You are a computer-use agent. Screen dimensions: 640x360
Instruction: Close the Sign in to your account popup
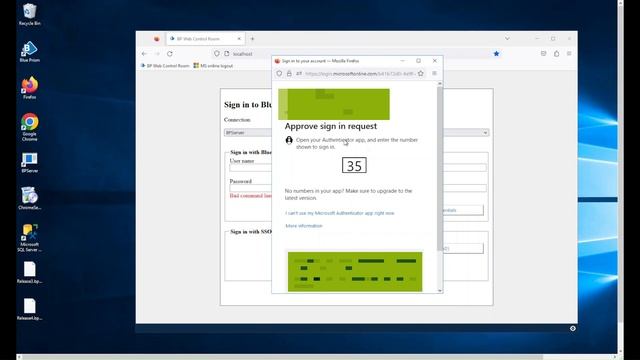435,61
